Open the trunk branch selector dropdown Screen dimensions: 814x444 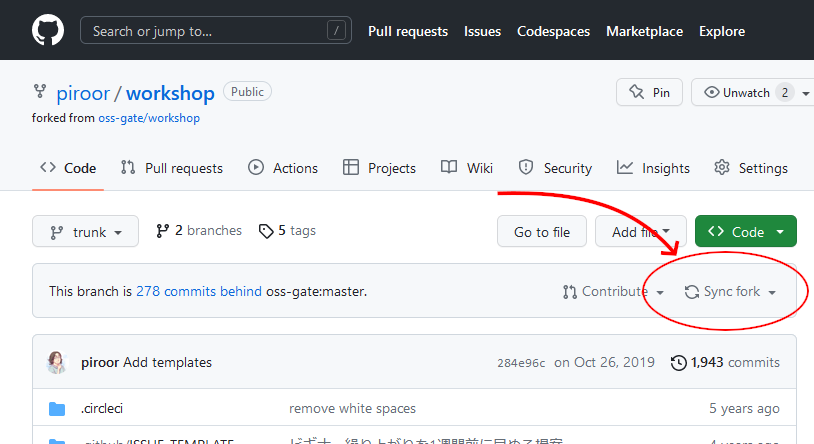(x=85, y=232)
